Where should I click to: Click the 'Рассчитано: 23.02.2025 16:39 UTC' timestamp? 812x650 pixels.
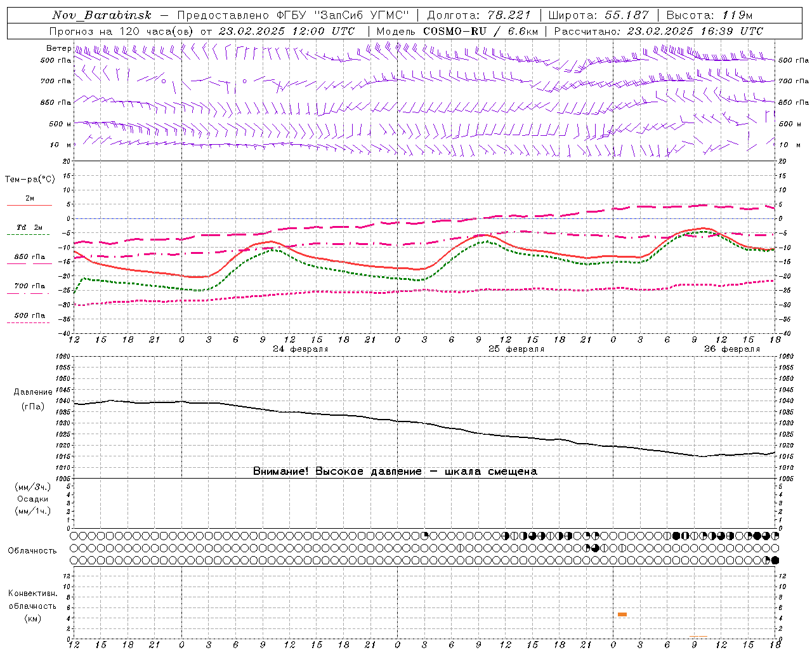(658, 31)
